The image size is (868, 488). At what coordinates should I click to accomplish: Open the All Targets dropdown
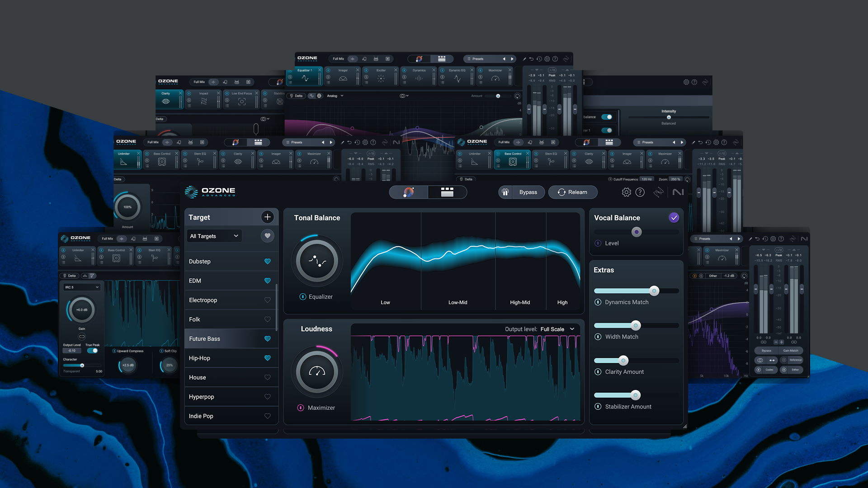pyautogui.click(x=214, y=236)
